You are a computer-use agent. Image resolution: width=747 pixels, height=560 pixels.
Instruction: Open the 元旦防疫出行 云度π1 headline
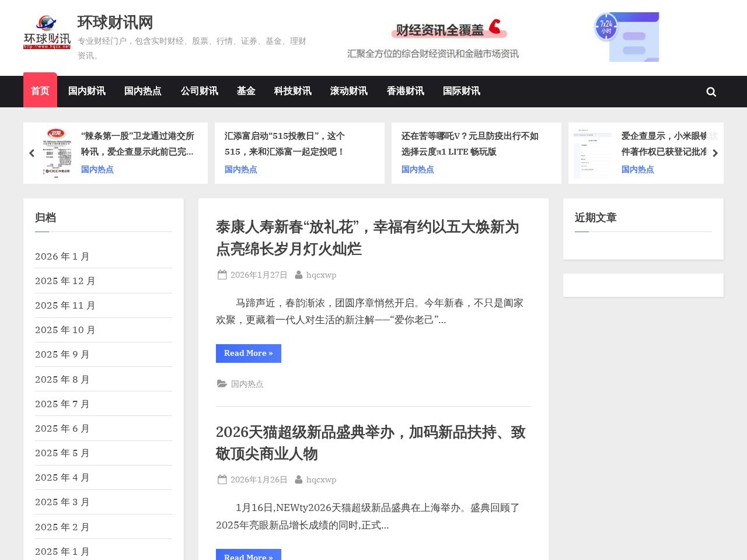(470, 143)
